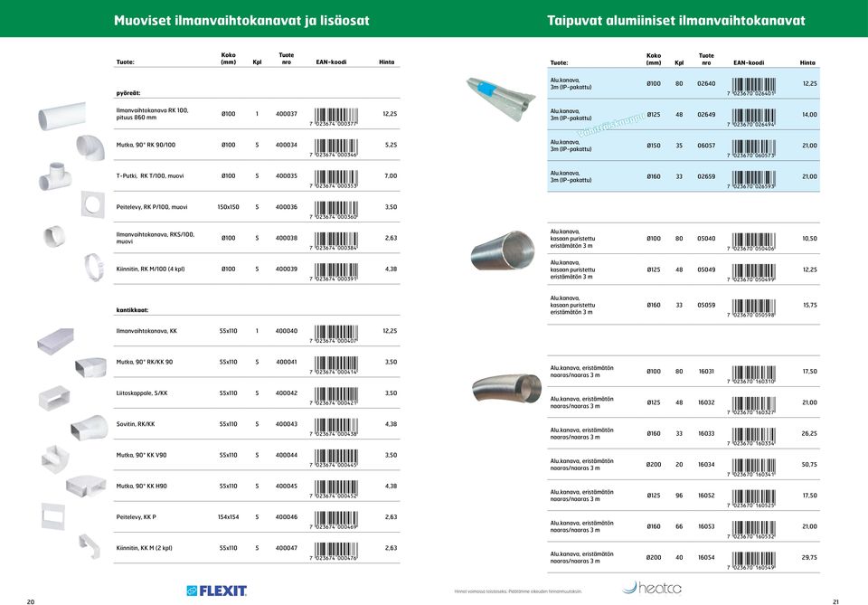Click product number 02649
Viewport: 868px width, 605px height.
[x=706, y=115]
